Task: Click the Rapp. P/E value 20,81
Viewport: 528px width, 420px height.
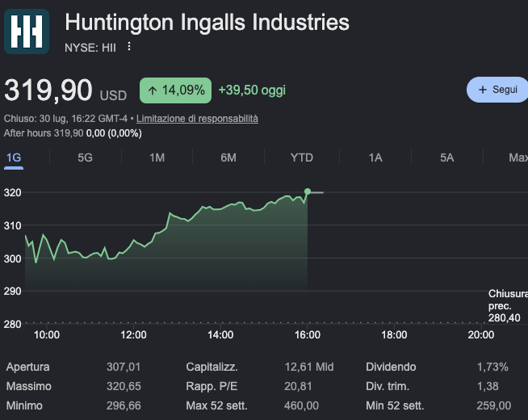Action: pyautogui.click(x=298, y=386)
